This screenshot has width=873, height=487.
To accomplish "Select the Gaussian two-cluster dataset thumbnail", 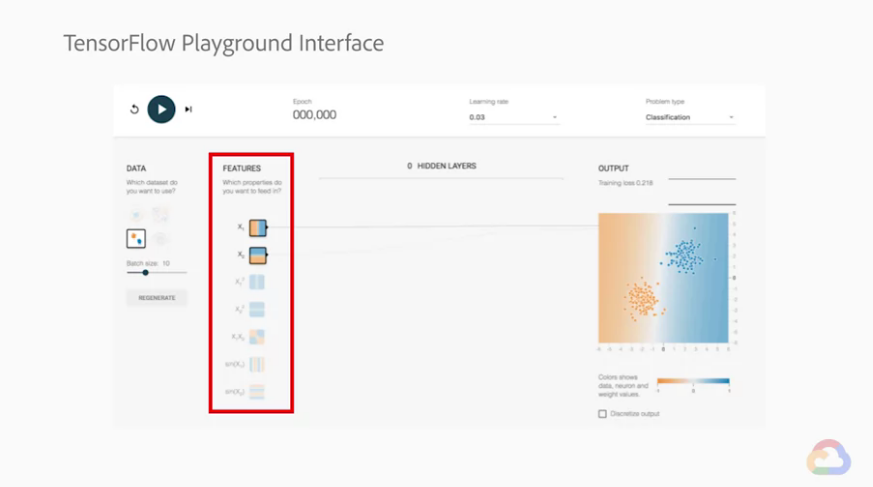I will coord(136,239).
